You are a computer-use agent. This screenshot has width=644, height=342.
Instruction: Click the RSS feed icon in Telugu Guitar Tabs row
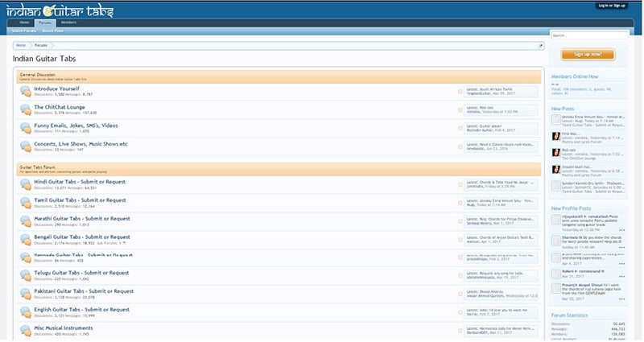point(460,275)
